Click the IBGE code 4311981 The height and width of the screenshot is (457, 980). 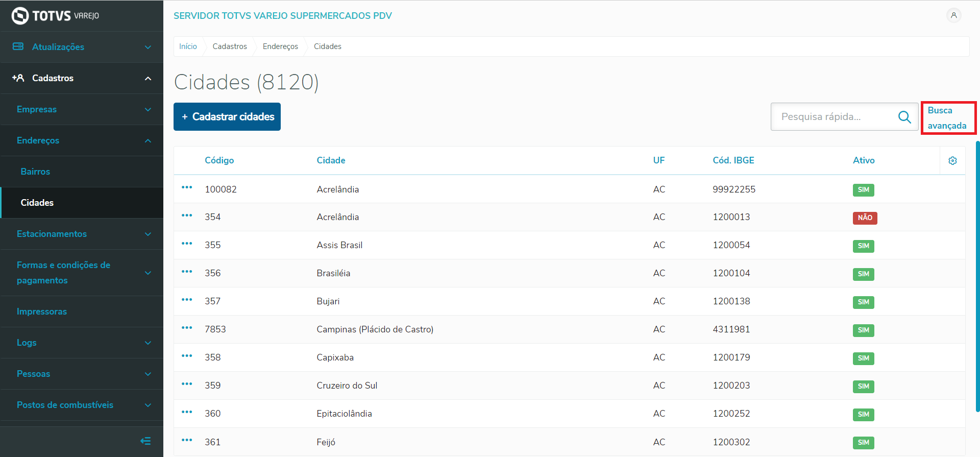point(731,329)
